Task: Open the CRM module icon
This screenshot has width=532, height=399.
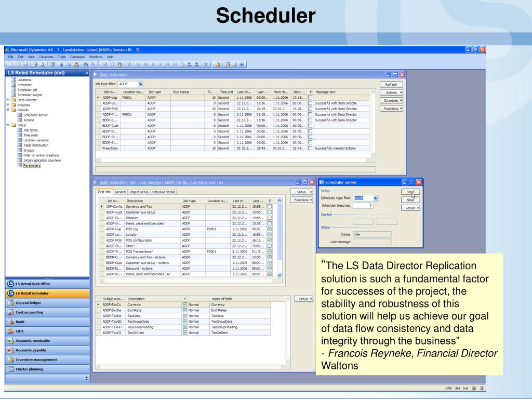Action: pos(10,331)
